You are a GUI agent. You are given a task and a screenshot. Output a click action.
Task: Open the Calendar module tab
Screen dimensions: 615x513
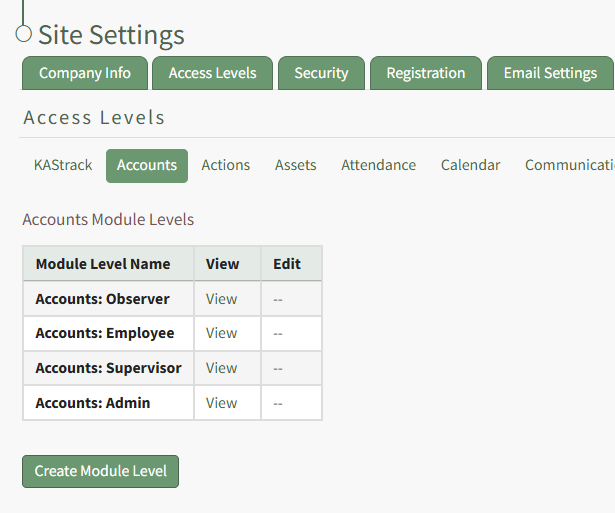pyautogui.click(x=470, y=166)
